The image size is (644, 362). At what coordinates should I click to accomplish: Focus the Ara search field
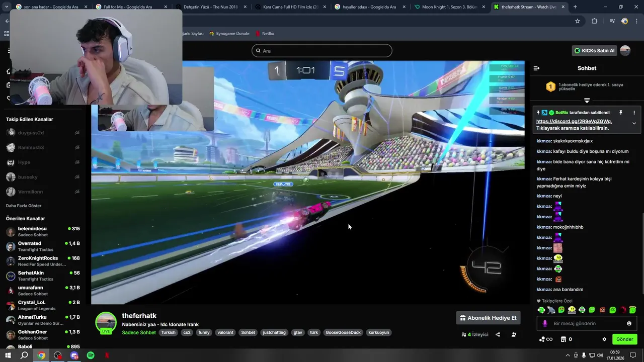(322, 51)
